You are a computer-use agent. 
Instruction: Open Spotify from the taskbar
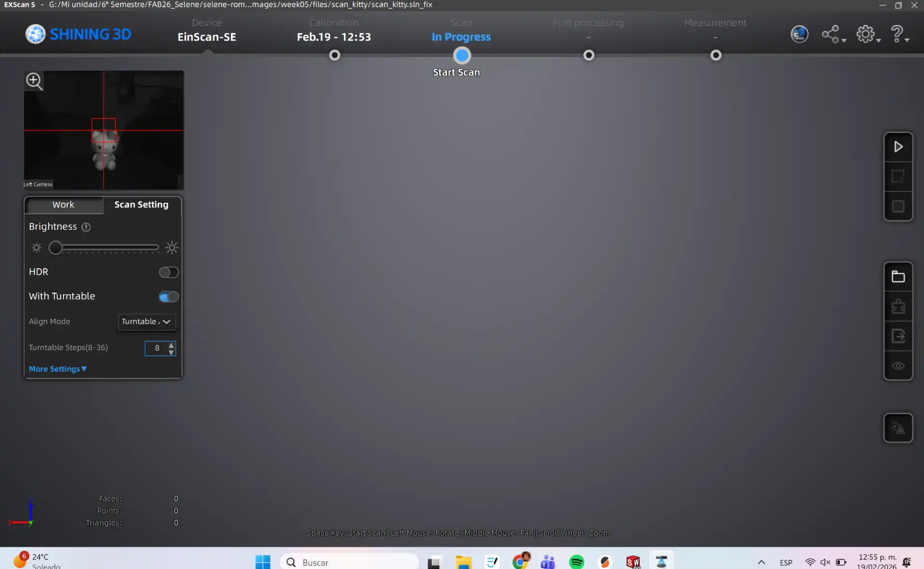[576, 562]
